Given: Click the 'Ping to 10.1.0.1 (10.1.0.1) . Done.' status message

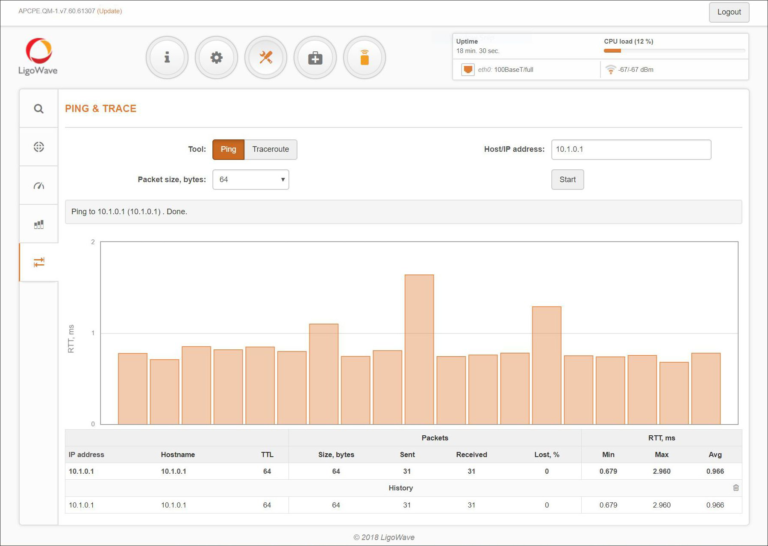Looking at the screenshot, I should coord(129,212).
